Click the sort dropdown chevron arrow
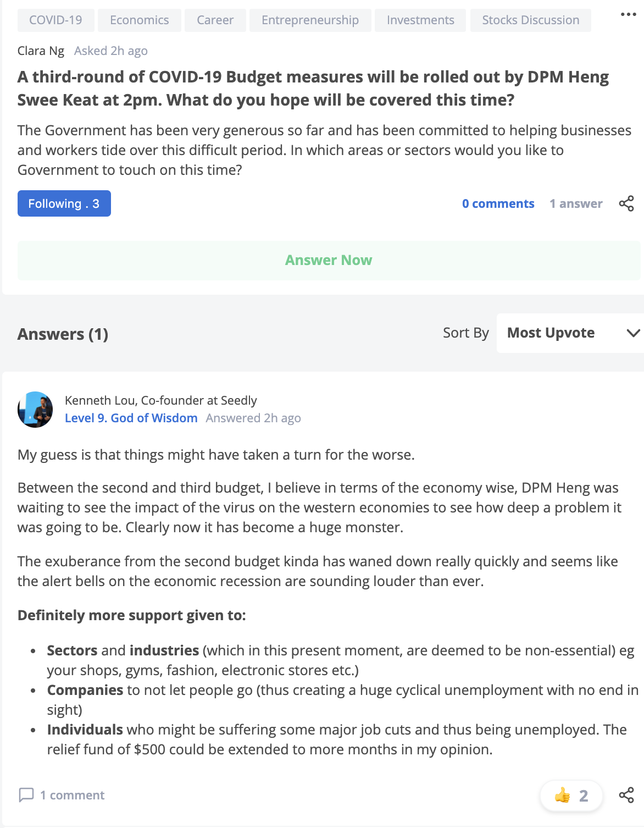This screenshot has height=828, width=644. [634, 333]
